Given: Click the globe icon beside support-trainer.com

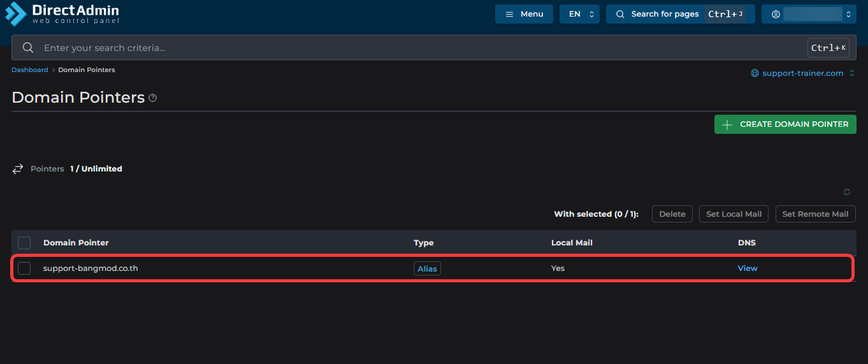Looking at the screenshot, I should 755,73.
